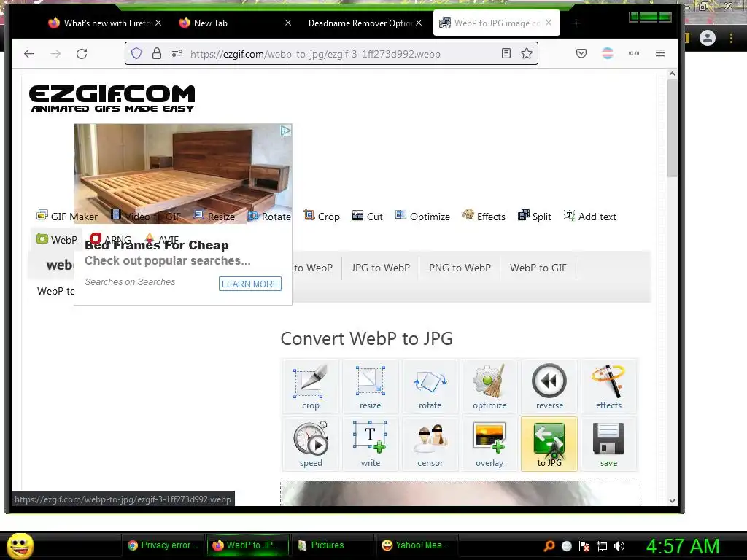The width and height of the screenshot is (747, 560).
Task: Click the address bar URL field
Action: click(x=333, y=54)
